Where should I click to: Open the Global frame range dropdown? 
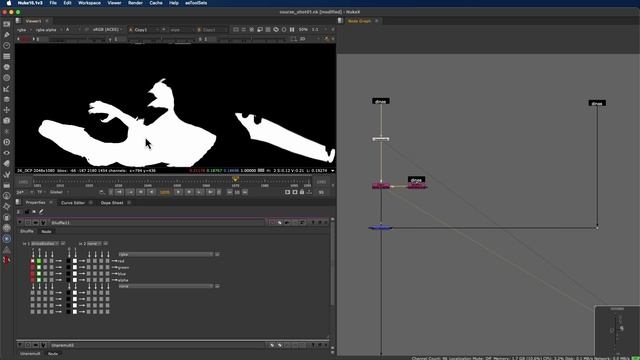click(x=59, y=192)
